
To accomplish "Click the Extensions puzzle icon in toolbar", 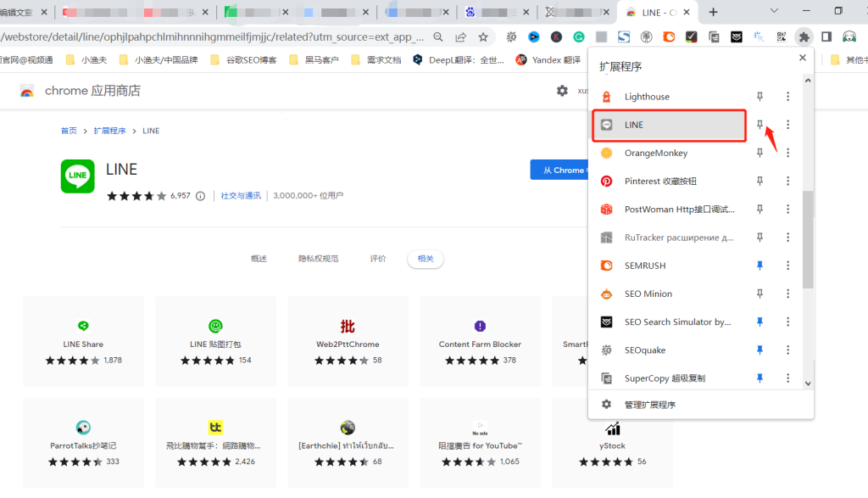I will (x=804, y=36).
